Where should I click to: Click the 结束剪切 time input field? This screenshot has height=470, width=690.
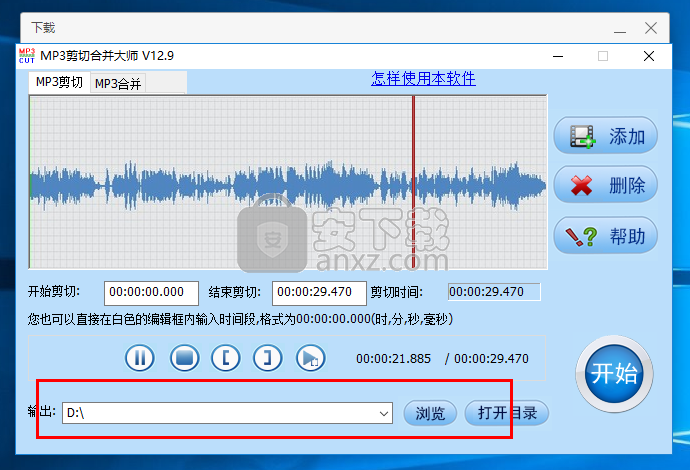click(x=319, y=293)
